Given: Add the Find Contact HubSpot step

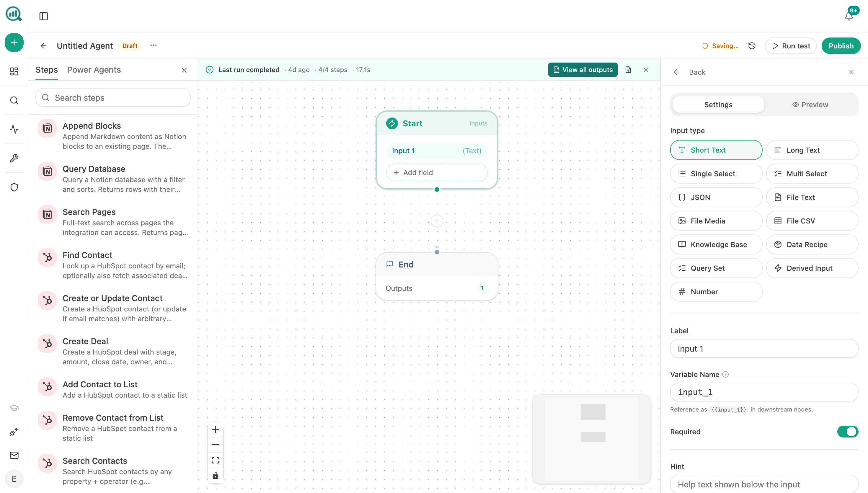Looking at the screenshot, I should (x=113, y=265).
